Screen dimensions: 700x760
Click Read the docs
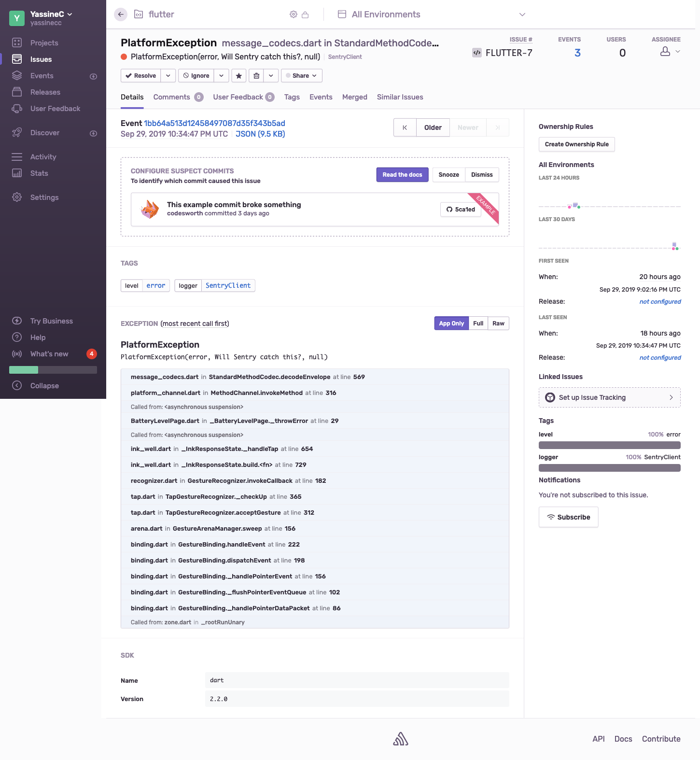[x=402, y=175]
